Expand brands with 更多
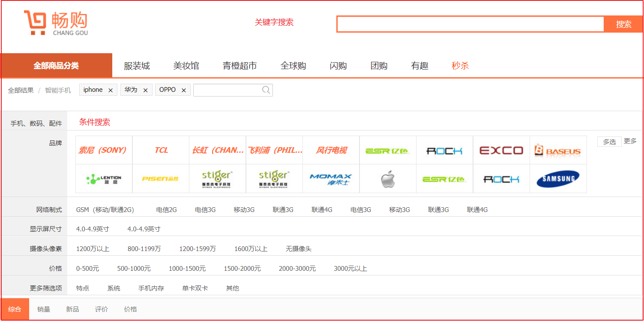 click(x=630, y=141)
